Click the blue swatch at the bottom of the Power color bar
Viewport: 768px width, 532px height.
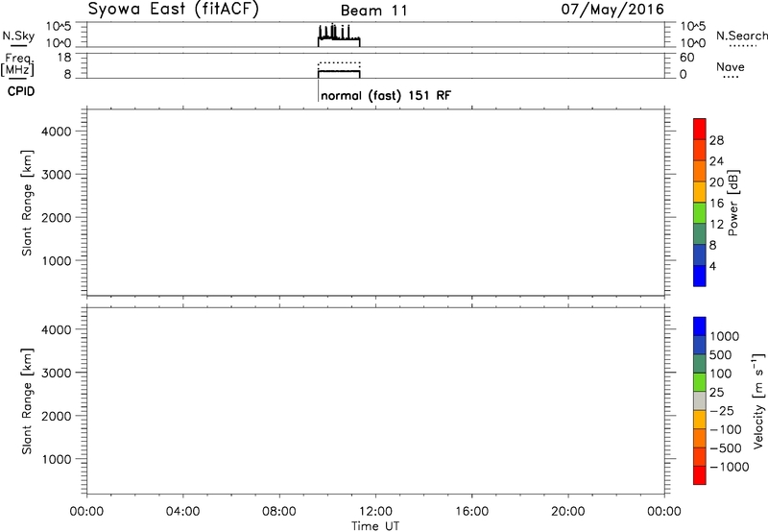(x=700, y=276)
